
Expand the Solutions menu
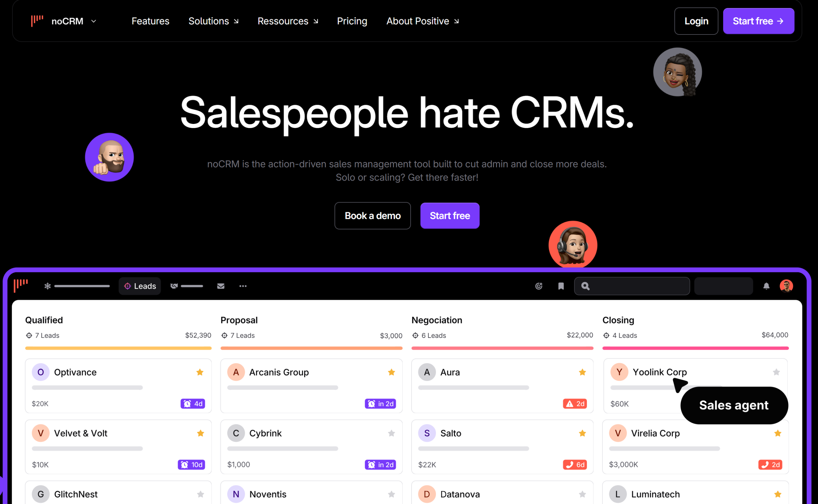pyautogui.click(x=213, y=21)
